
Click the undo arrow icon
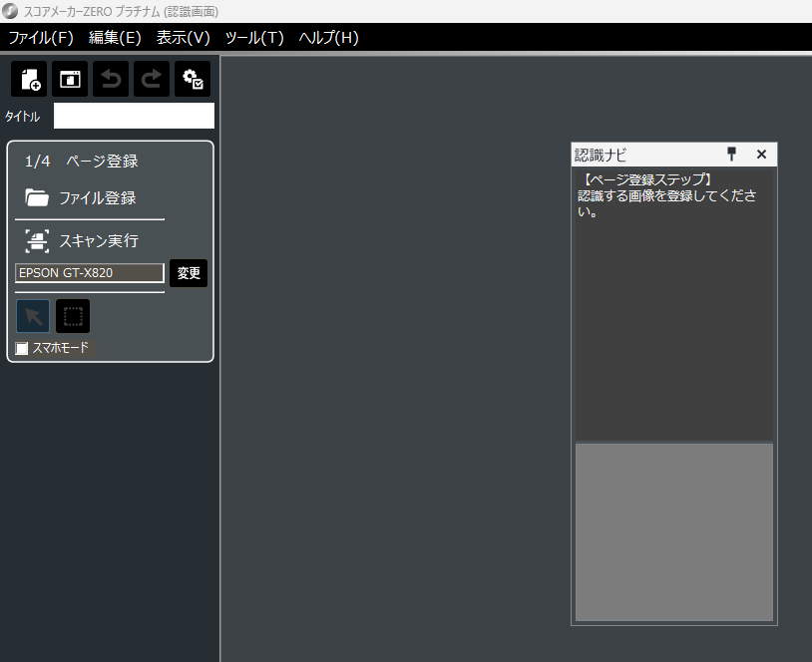click(x=111, y=79)
